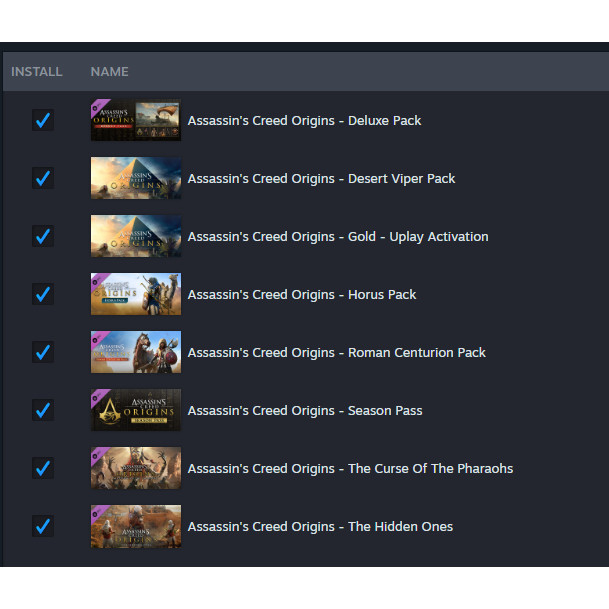The width and height of the screenshot is (609, 609).
Task: Select 'Assassin's Creed Origins - Desert Viper Pack' title
Action: tap(321, 179)
